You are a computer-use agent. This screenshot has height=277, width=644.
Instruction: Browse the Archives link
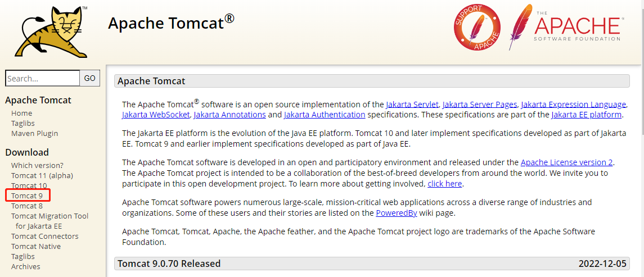[x=26, y=266]
